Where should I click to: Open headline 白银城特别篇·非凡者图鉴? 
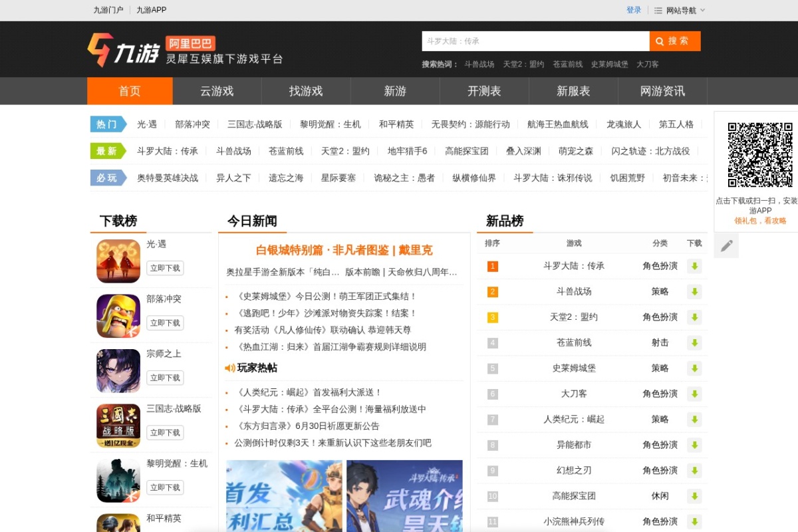tap(344, 251)
